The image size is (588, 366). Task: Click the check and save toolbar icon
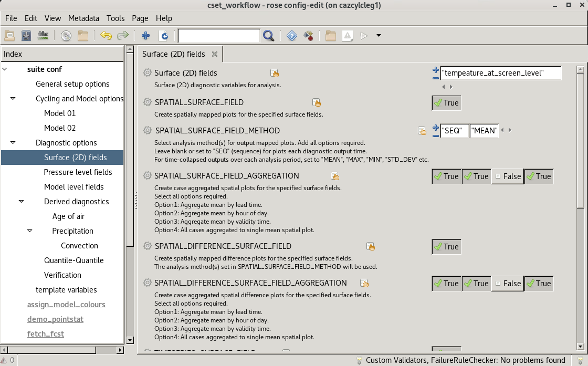pos(43,36)
